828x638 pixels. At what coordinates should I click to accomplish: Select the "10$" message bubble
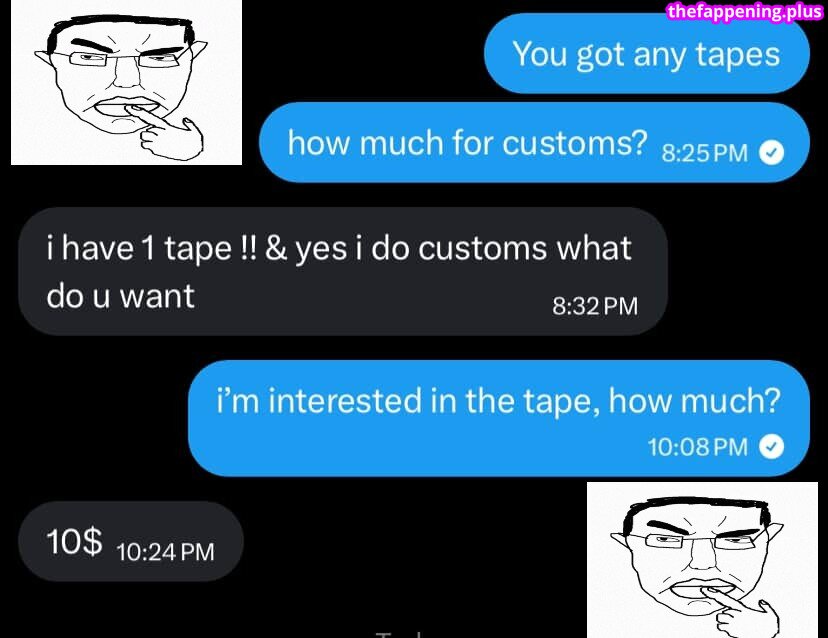click(x=131, y=541)
